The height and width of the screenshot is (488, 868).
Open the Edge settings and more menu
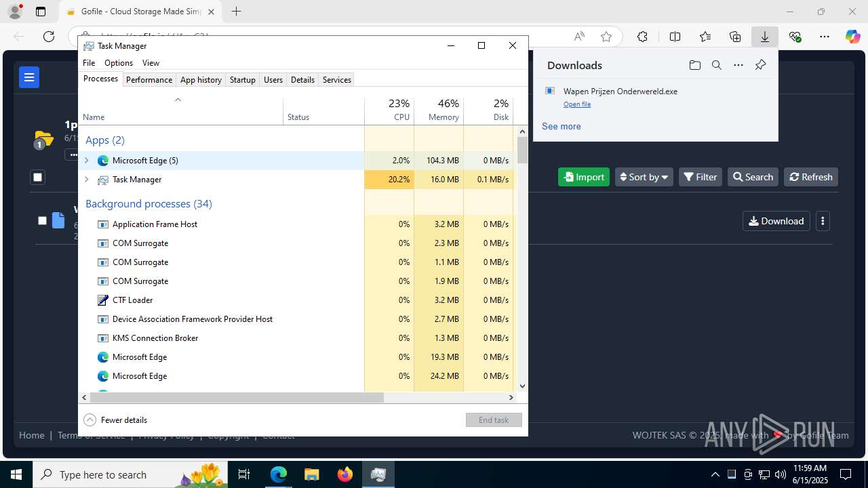pos(824,37)
